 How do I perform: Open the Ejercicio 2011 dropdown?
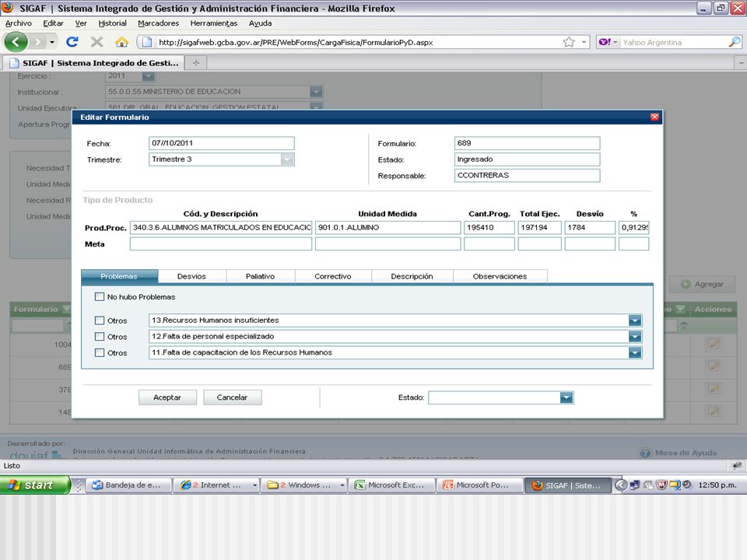click(x=148, y=75)
